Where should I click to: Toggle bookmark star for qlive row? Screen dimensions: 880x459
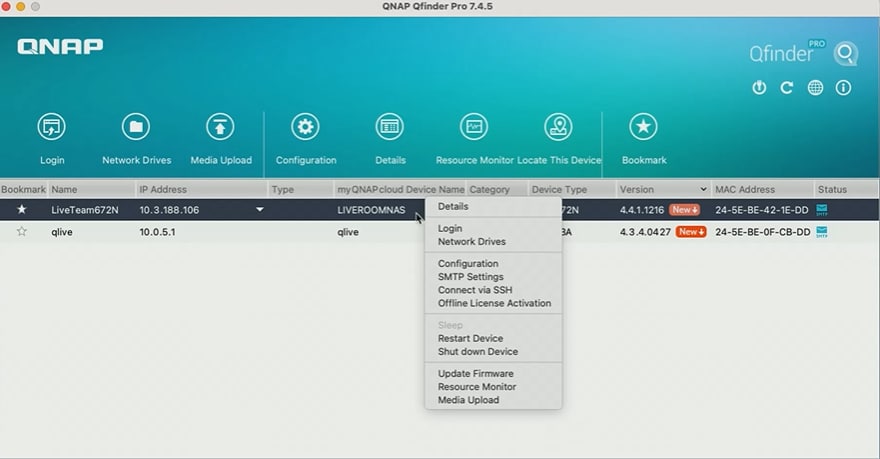click(21, 231)
